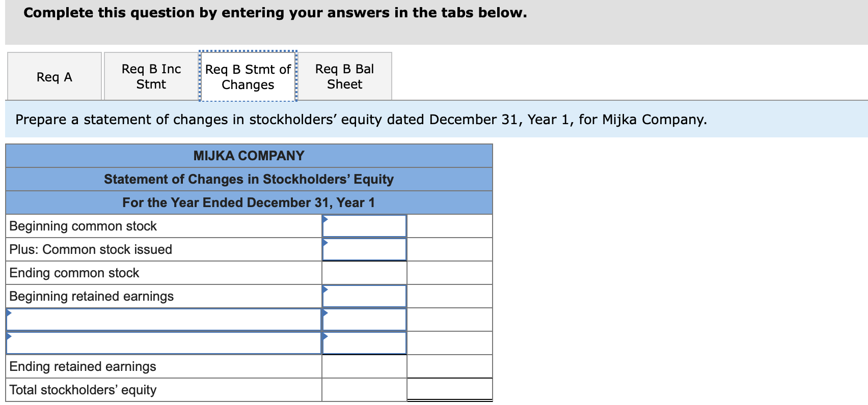Screen dimensions: 868x405
Task: Click the Ending common stock value cell
Action: pos(363,272)
